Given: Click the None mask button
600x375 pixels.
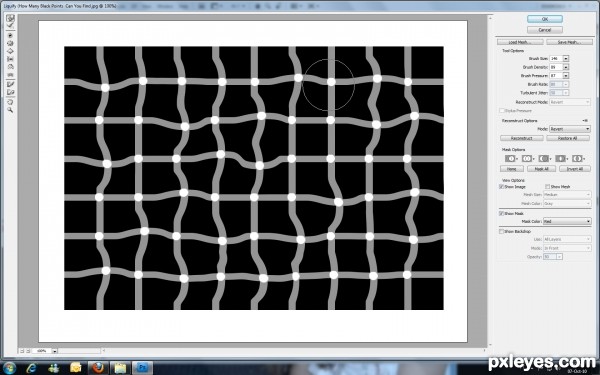Looking at the screenshot, I should point(512,169).
